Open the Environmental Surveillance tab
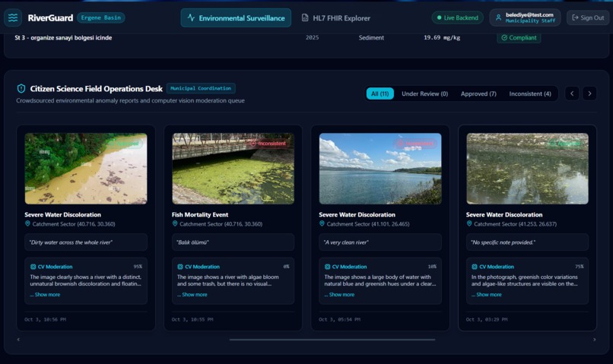 [236, 18]
